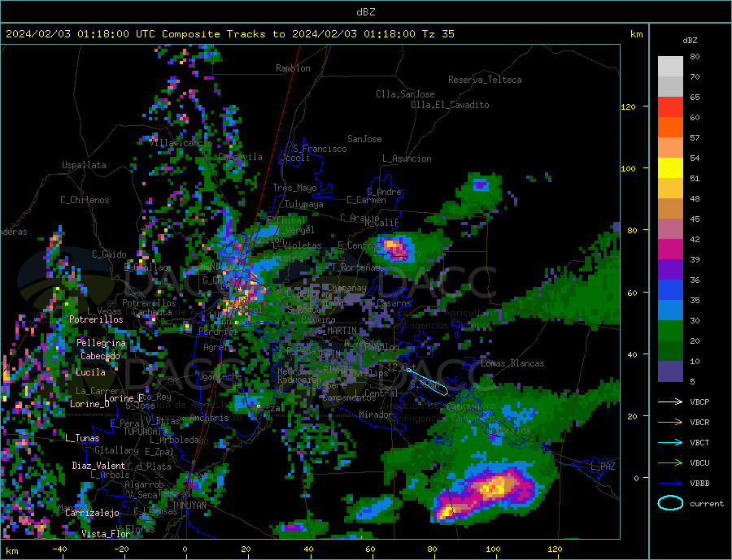Click the 'L_PAZ' map label
The height and width of the screenshot is (560, 732).
tap(603, 467)
